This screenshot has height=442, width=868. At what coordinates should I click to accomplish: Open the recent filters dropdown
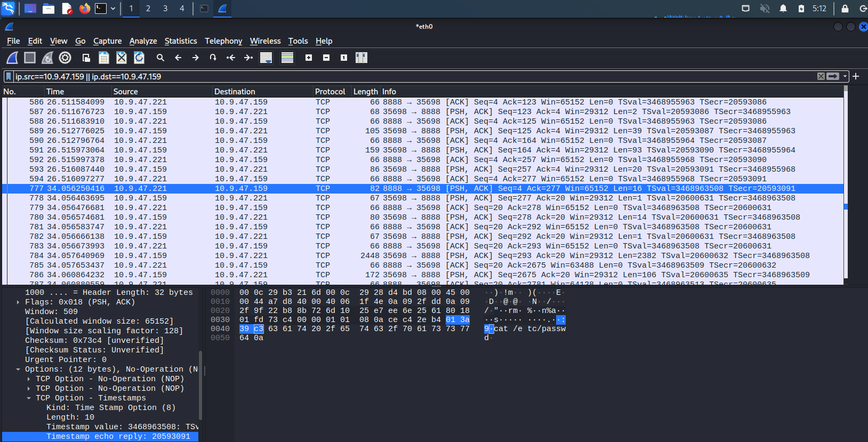[845, 76]
